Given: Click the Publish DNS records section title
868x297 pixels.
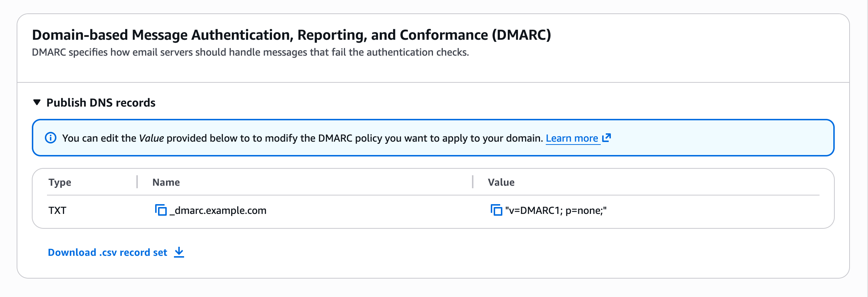Looking at the screenshot, I should [x=101, y=103].
